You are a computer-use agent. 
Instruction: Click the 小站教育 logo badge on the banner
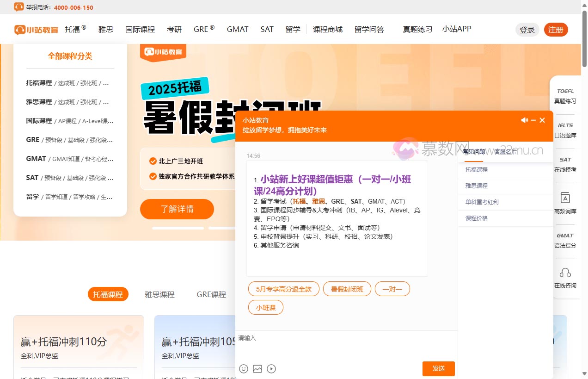(x=163, y=52)
